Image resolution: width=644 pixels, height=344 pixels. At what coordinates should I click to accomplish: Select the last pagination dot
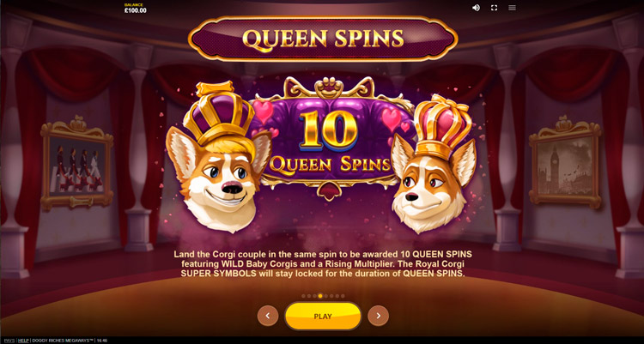343,296
